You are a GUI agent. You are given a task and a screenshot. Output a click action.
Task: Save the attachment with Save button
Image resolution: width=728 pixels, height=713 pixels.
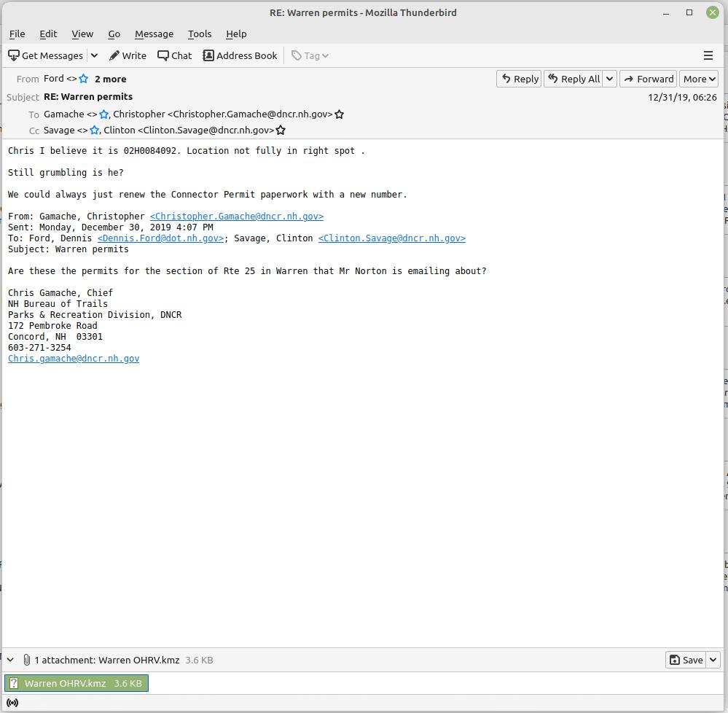point(685,660)
